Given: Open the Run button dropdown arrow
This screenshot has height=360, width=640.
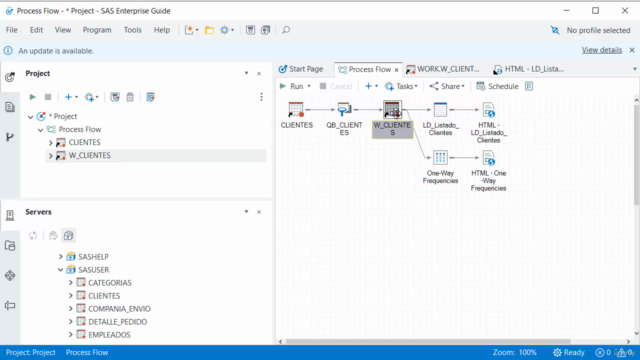Looking at the screenshot, I should pyautogui.click(x=309, y=86).
